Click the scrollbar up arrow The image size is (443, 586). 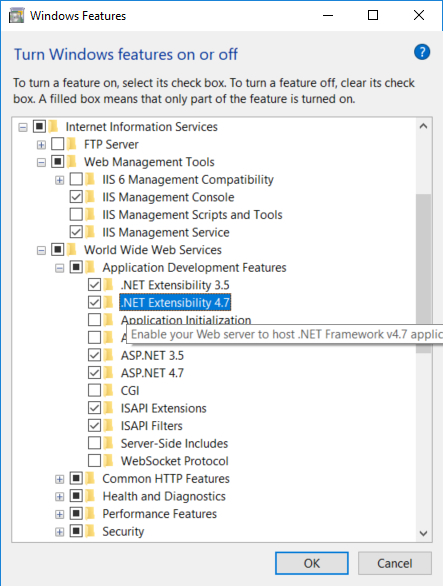pyautogui.click(x=423, y=126)
